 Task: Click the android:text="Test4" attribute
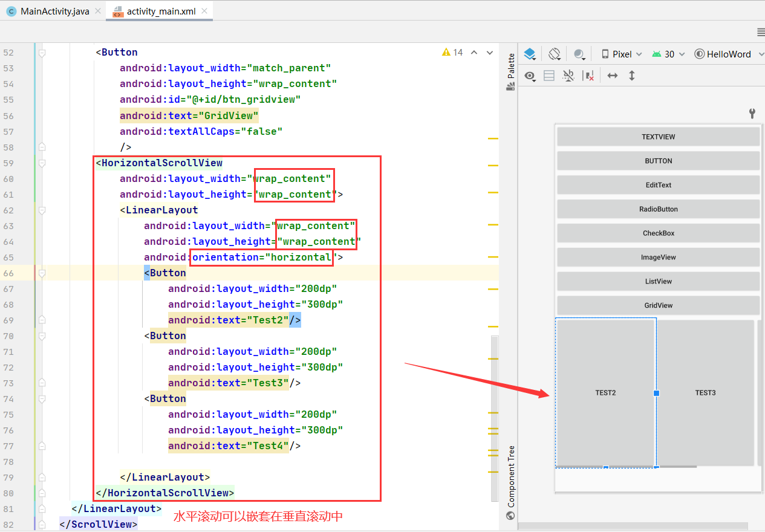coord(229,446)
